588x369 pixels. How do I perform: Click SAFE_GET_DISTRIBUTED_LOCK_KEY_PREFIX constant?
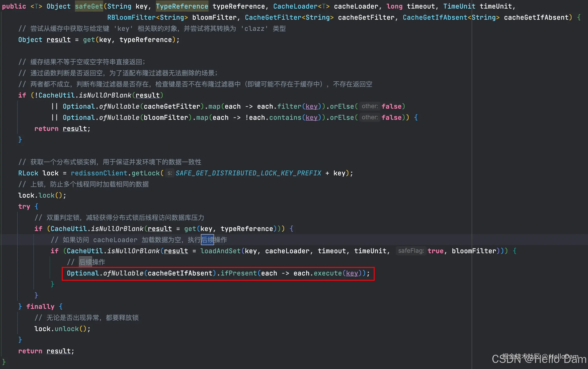click(248, 173)
